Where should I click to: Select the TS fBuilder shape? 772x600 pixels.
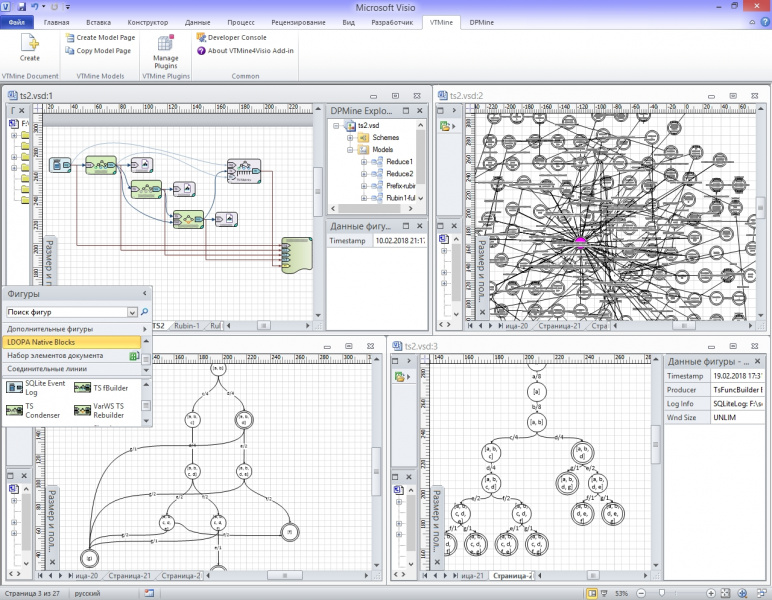(x=101, y=388)
